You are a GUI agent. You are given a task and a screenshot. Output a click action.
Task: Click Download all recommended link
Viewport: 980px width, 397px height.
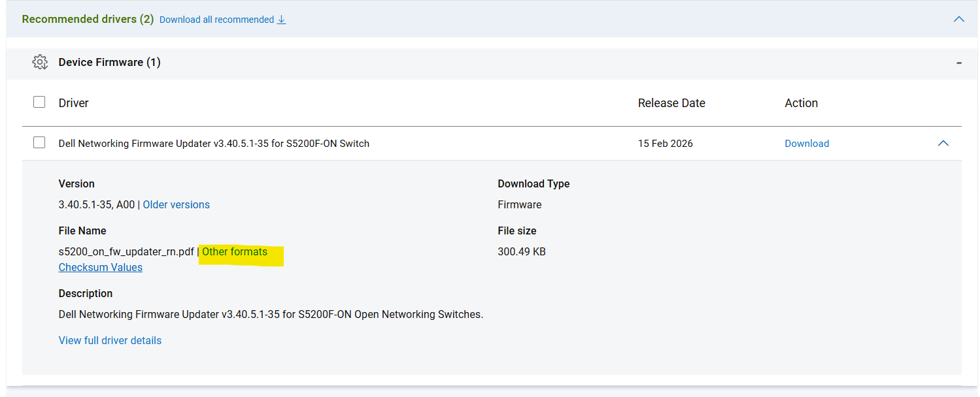[x=216, y=20]
